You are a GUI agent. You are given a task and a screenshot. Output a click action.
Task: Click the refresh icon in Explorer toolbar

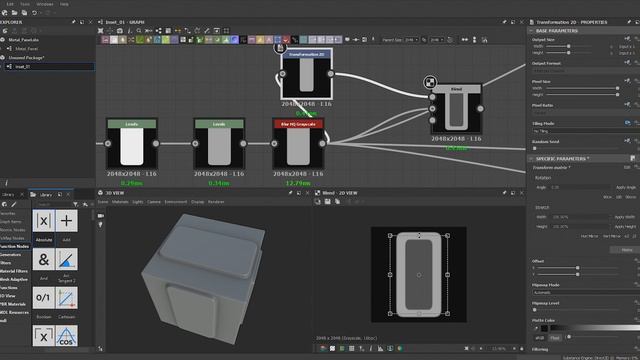pyautogui.click(x=5, y=31)
